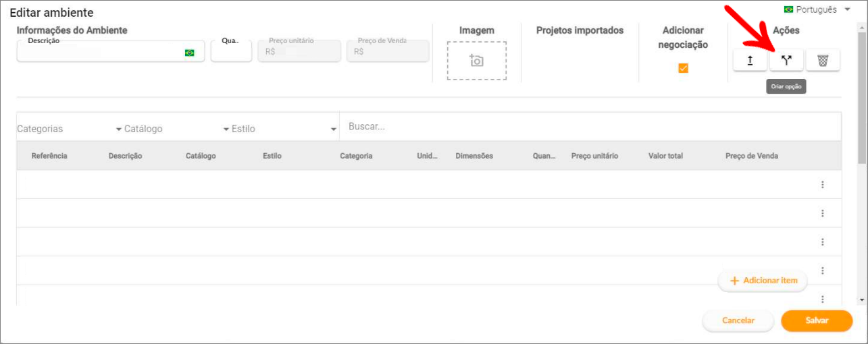868x344 pixels.
Task: Click the Adicionar item button
Action: [x=763, y=281]
